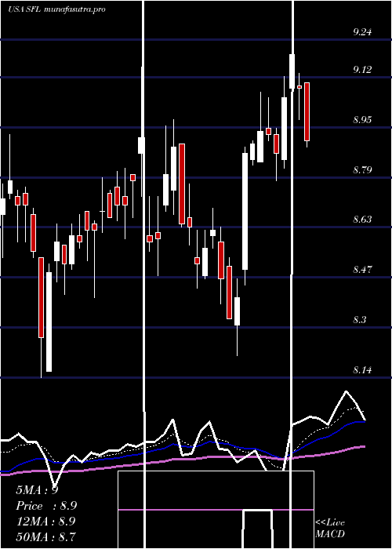Viewport: 392px width, 549px height.
Task: Click the Price : 8.9 readout
Action: coord(46,506)
